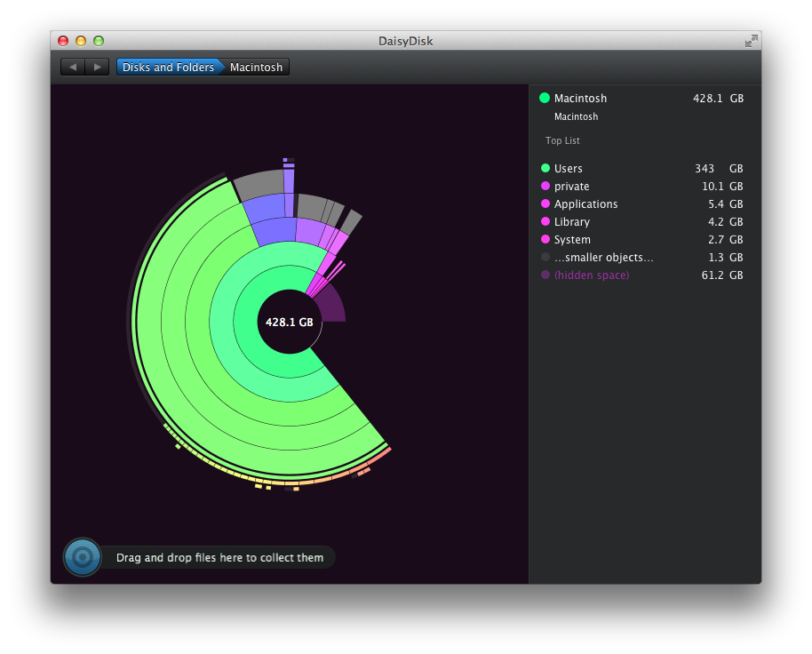Open the System entry in list
The width and height of the screenshot is (812, 654).
tap(572, 240)
